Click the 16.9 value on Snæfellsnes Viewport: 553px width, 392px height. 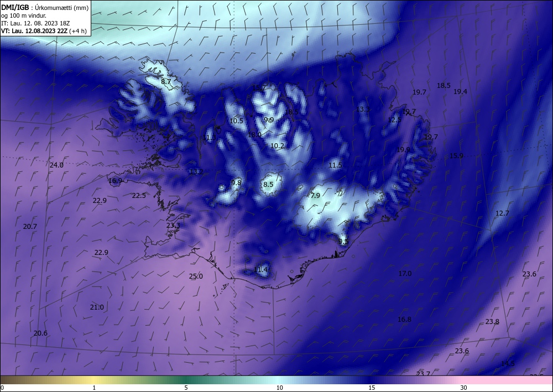[x=116, y=181]
